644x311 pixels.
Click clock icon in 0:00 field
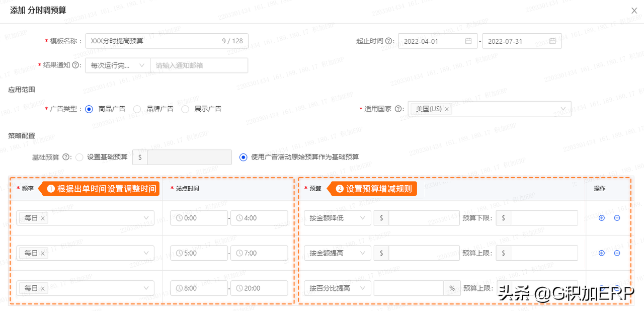click(180, 218)
